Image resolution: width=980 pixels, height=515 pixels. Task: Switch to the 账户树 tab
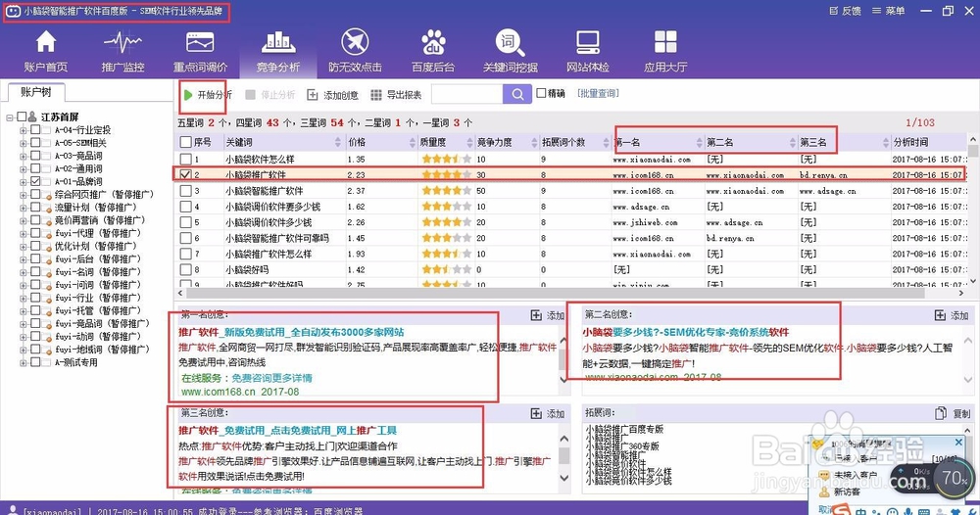click(x=35, y=92)
